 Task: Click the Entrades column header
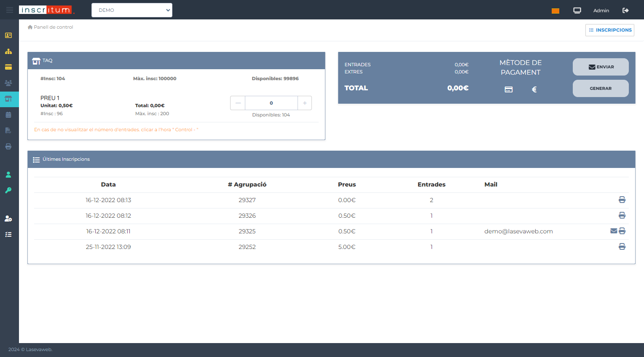click(432, 184)
